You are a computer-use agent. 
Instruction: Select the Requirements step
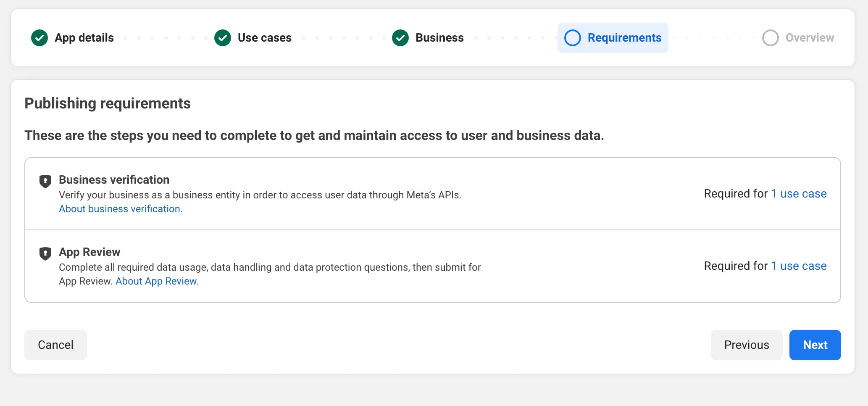point(613,38)
